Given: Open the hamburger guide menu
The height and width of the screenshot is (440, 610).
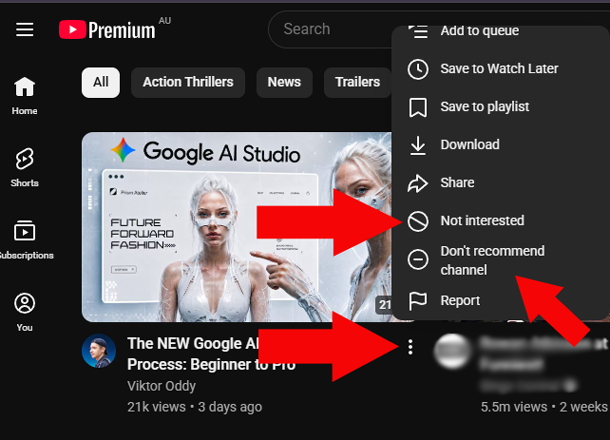Looking at the screenshot, I should click(25, 30).
